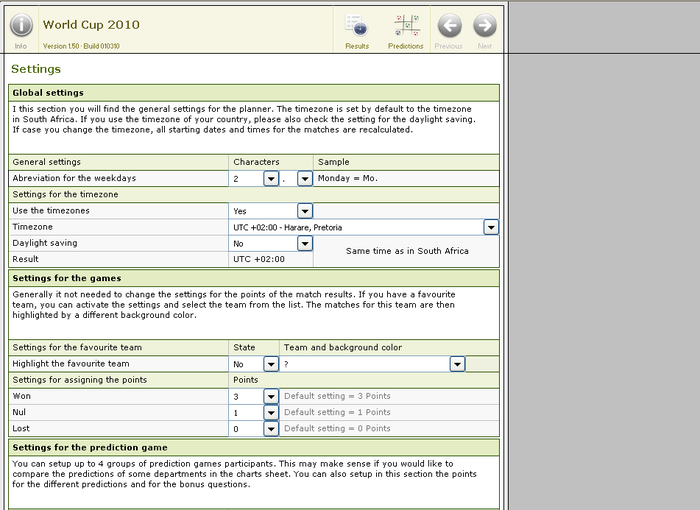The image size is (700, 510).
Task: Click the 'Highlight the favourite team' label
Action: (x=71, y=364)
